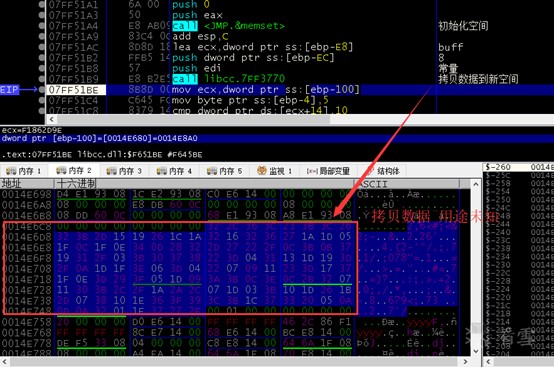Viewport: 554px width, 367px height.
Task: Select the lea ecx,[ebp-E8] instruction
Action: (x=263, y=47)
